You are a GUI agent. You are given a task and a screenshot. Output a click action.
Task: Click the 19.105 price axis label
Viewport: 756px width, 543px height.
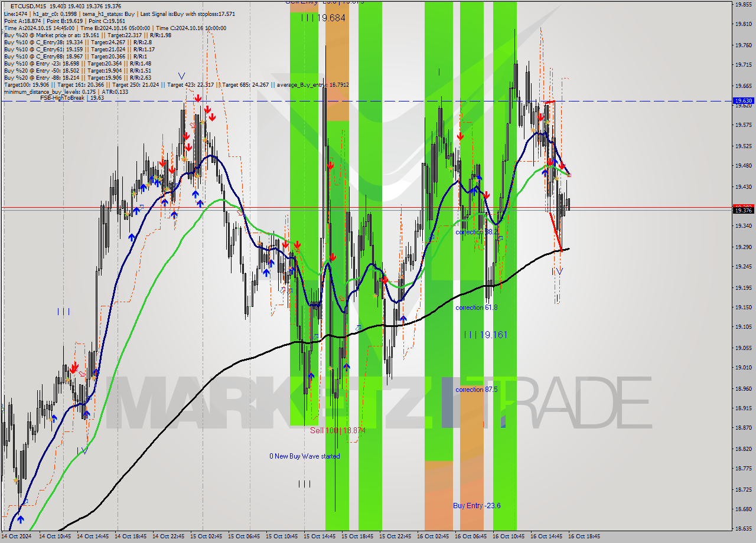743,326
